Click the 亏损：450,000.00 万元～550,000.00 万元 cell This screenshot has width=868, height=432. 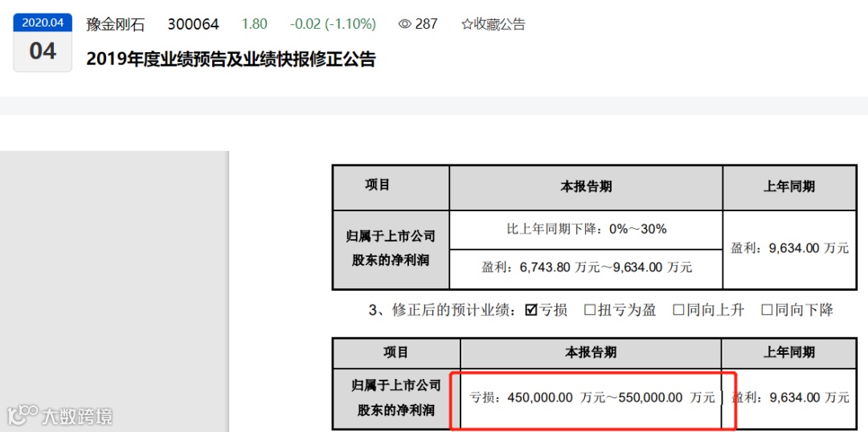click(x=591, y=397)
